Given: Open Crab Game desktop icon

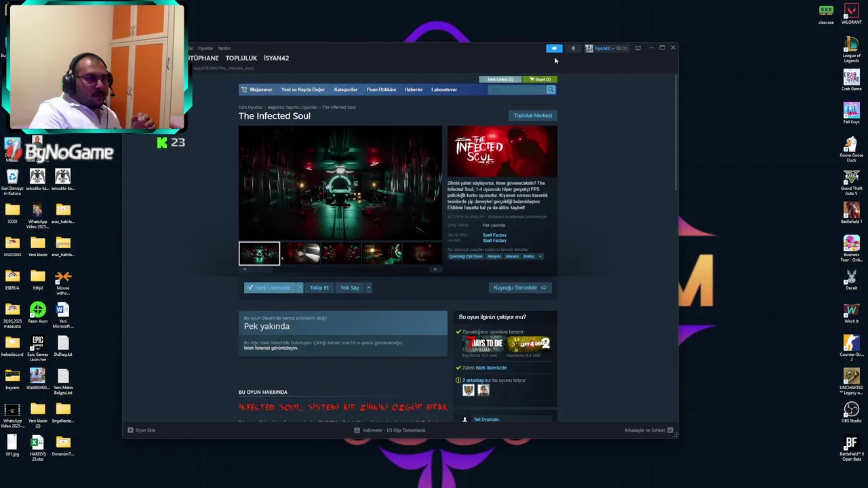Looking at the screenshot, I should [x=852, y=79].
